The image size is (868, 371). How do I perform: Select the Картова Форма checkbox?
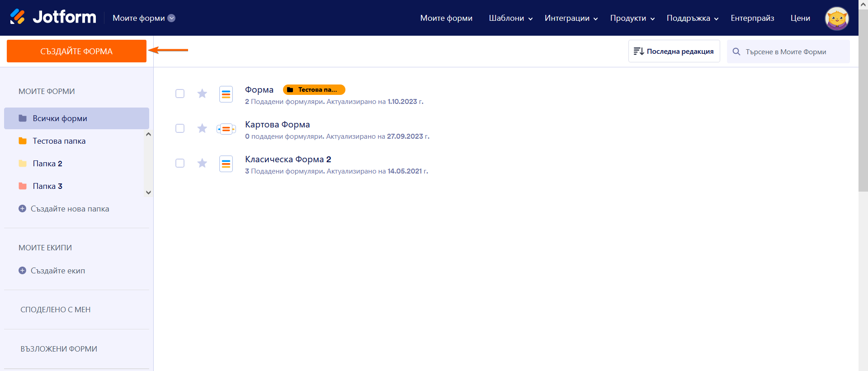click(180, 128)
